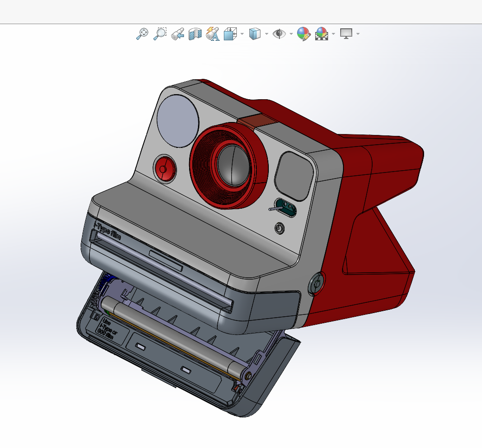Toggle the Hide/Show Items eye icon

coord(279,33)
